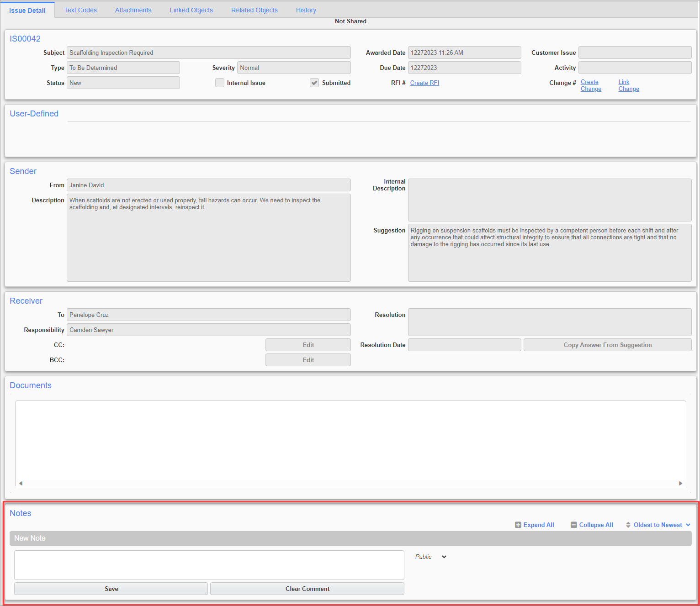Viewport: 700px width, 606px height.
Task: Click the left arrow of Documents scrollbar
Action: (x=21, y=483)
